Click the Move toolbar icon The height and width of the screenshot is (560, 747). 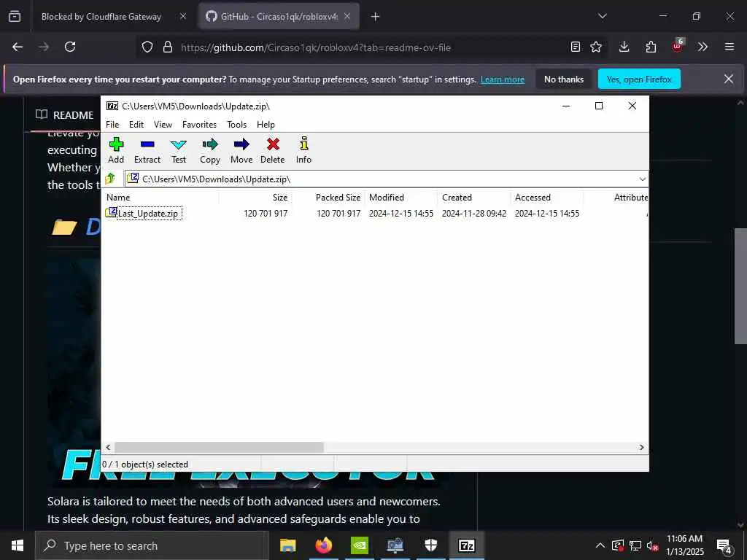(x=241, y=150)
